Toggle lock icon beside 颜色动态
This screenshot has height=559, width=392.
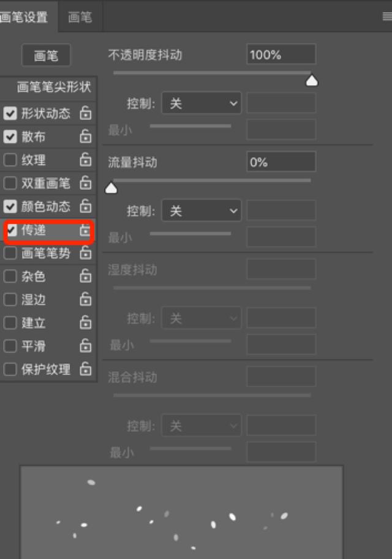click(x=85, y=206)
